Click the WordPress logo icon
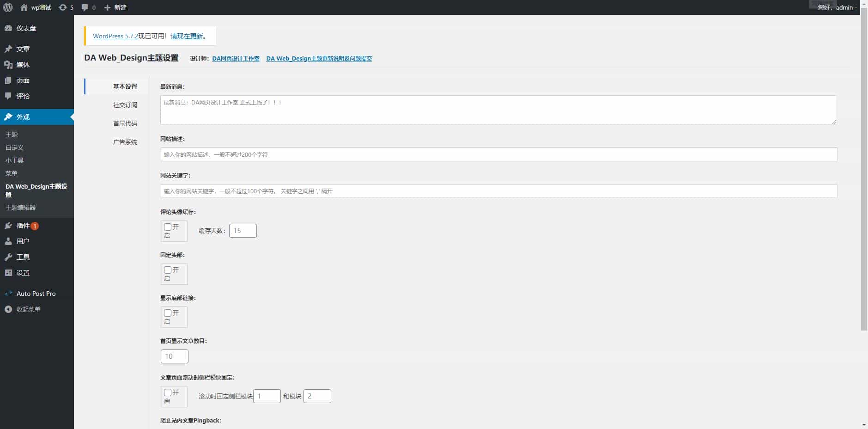Screen dimensions: 868x429 click(x=8, y=7)
